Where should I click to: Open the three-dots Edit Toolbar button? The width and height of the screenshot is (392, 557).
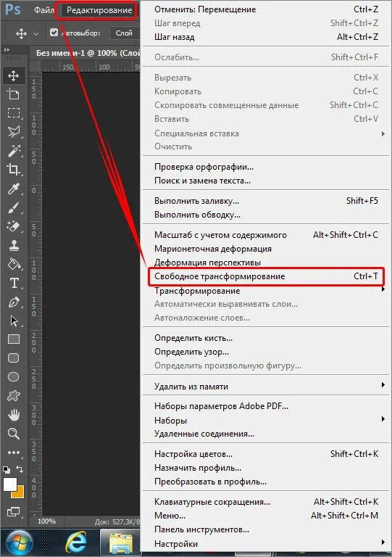click(x=14, y=453)
